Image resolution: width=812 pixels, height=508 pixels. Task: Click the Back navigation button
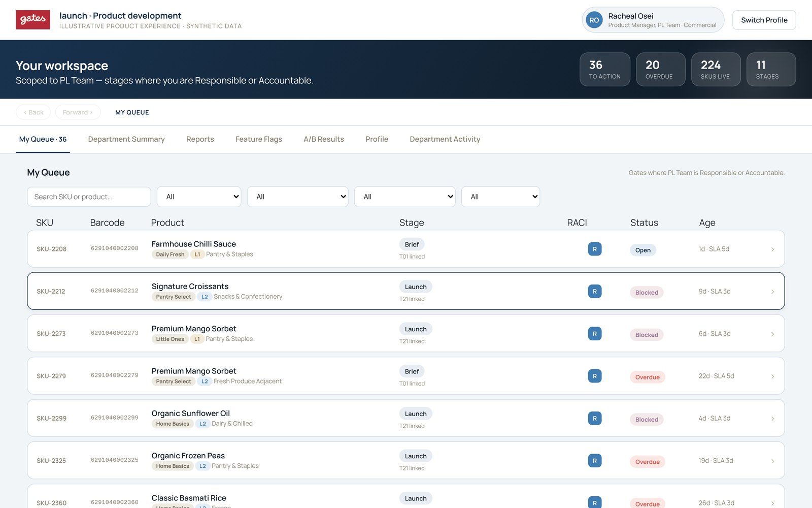pos(33,112)
